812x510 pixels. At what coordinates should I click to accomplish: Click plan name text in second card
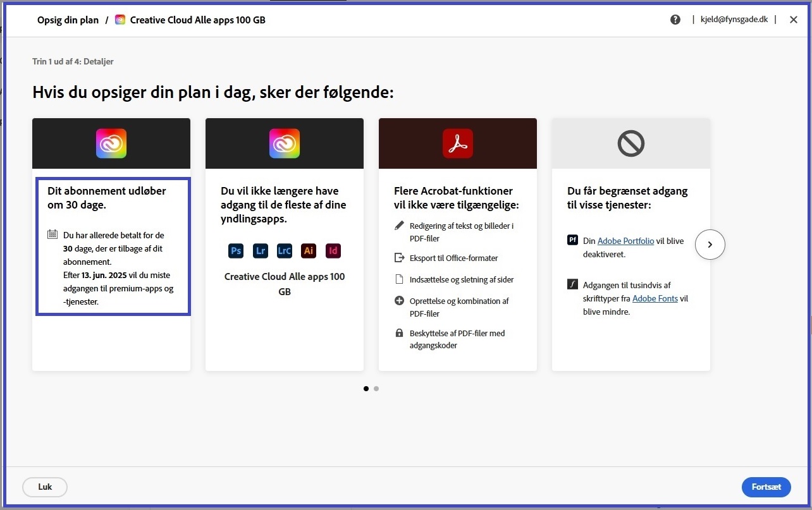(x=285, y=284)
